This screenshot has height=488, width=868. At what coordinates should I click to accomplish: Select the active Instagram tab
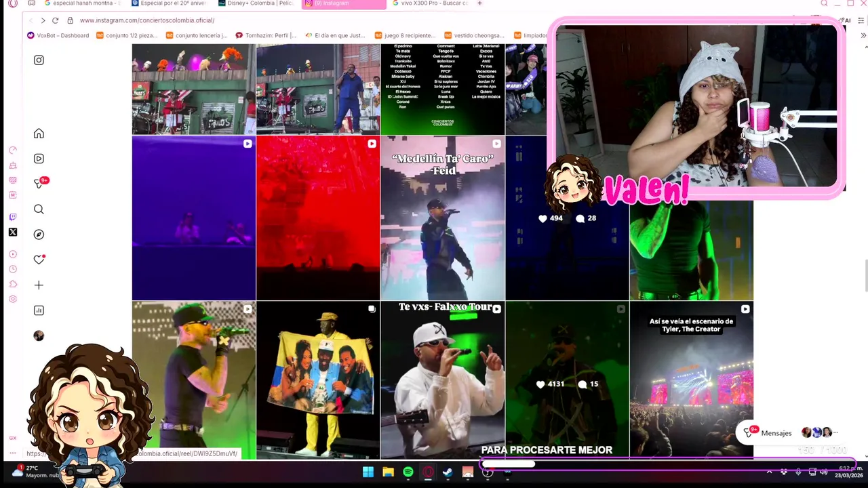point(343,3)
